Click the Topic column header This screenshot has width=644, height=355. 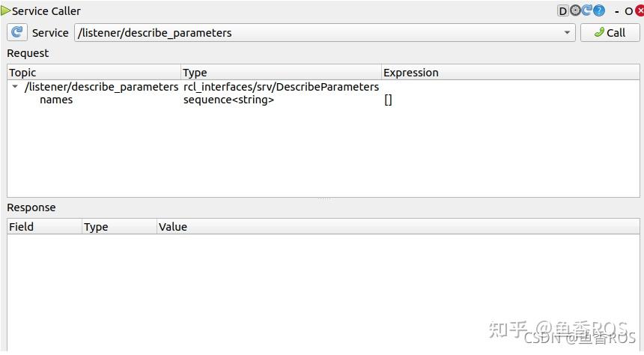coord(22,73)
